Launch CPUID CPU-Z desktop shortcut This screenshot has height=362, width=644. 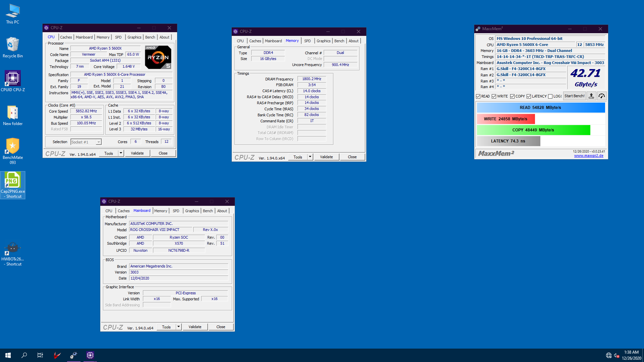pos(13,81)
